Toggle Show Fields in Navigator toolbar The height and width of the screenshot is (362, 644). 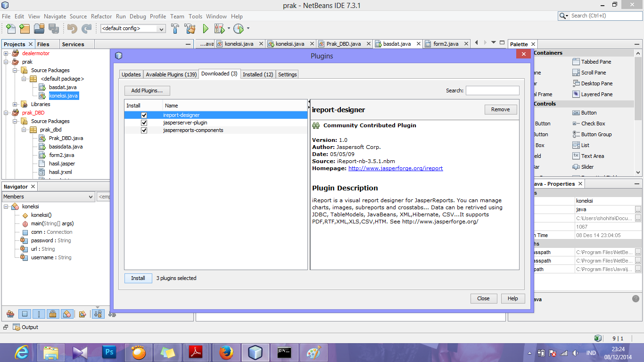point(25,314)
